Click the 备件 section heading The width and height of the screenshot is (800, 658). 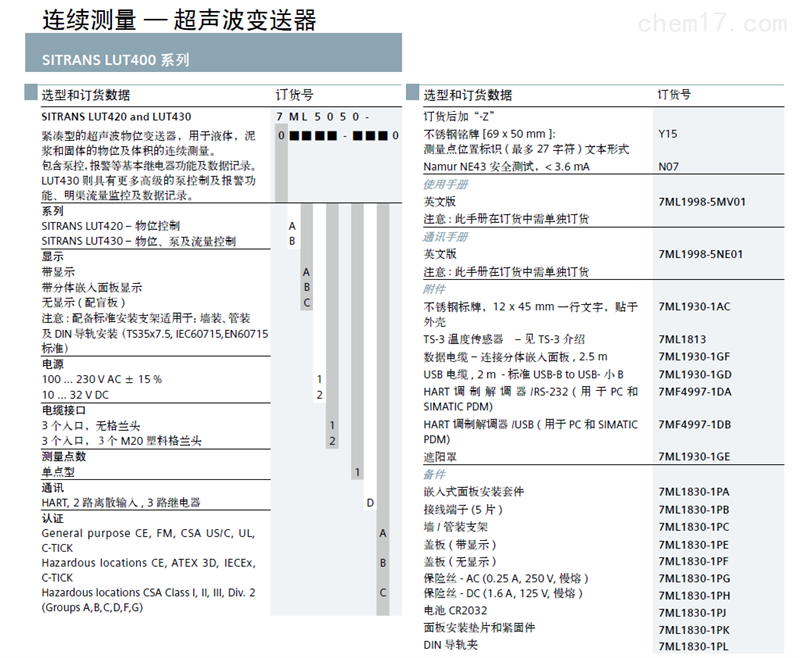pyautogui.click(x=434, y=475)
